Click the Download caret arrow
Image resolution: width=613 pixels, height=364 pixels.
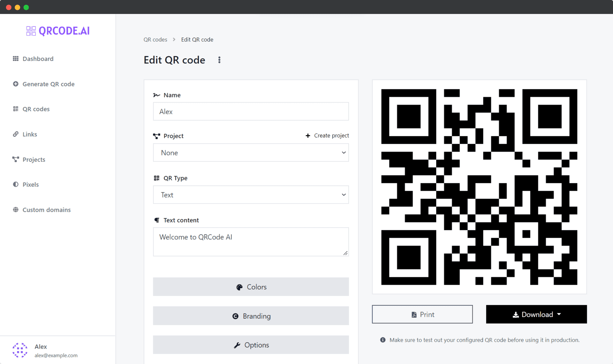point(559,314)
